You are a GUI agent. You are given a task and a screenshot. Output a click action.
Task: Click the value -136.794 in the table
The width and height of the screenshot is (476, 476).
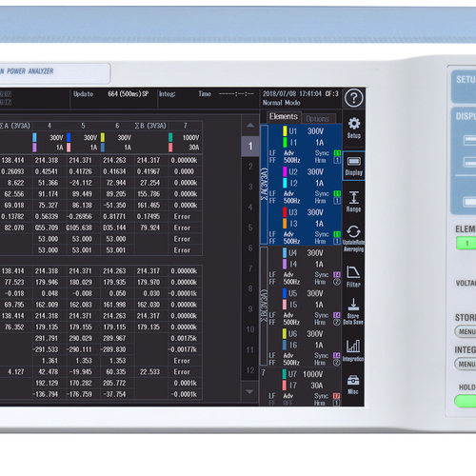[46, 394]
